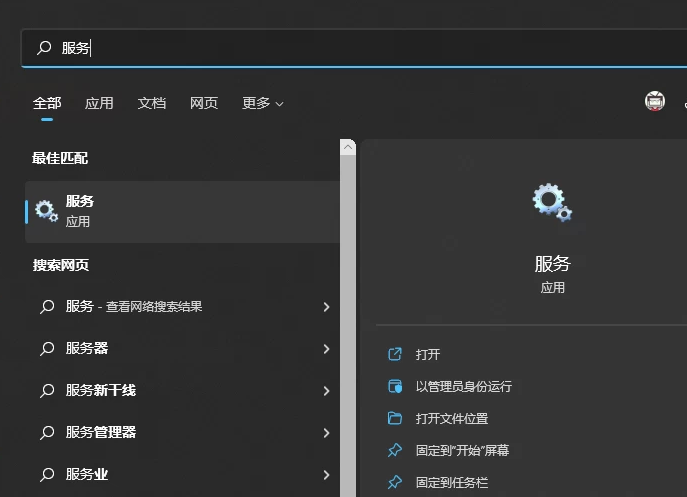687x497 pixels.
Task: Select 服务 - 查看网络搜索结果 suggestion
Action: coord(182,307)
